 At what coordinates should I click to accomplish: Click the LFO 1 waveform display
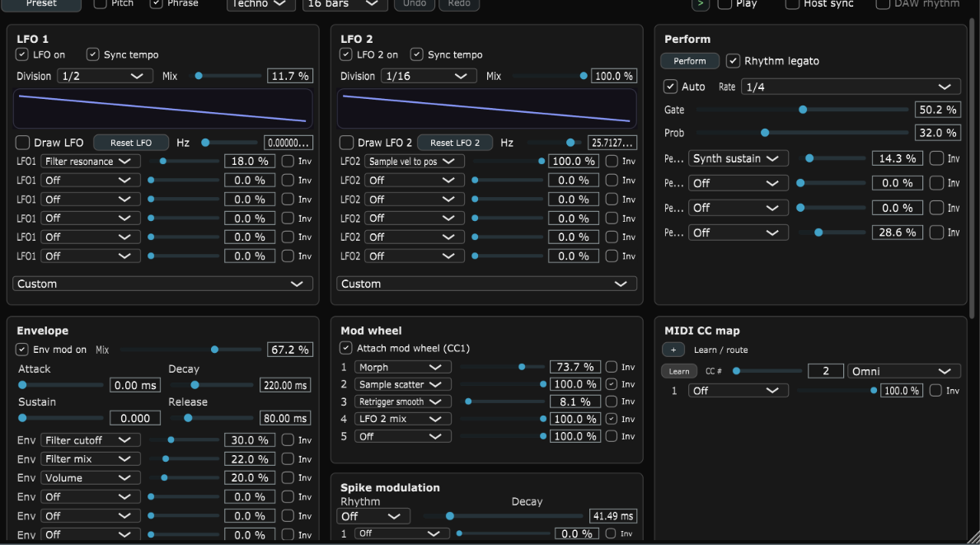pos(162,108)
